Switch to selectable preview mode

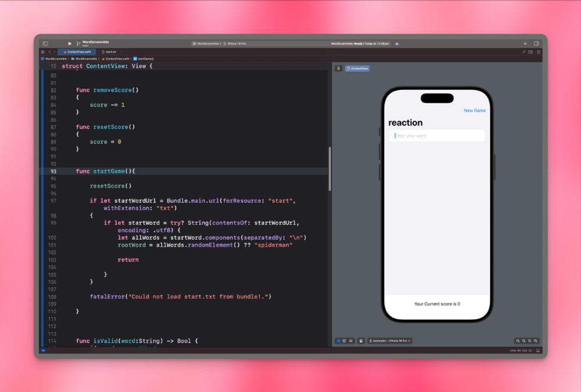pyautogui.click(x=344, y=341)
